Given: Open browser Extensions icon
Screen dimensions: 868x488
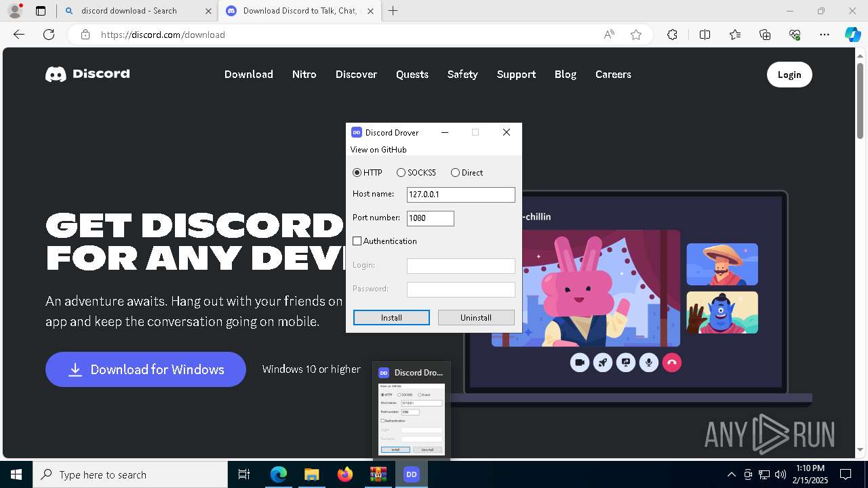Looking at the screenshot, I should [672, 35].
